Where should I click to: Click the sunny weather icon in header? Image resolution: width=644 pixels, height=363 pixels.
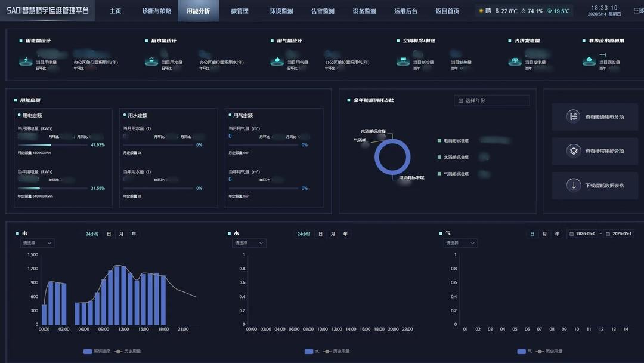(x=481, y=11)
